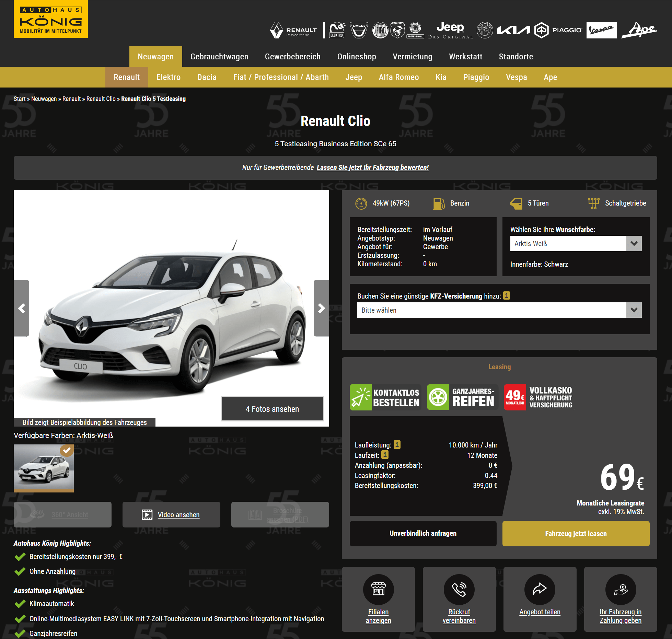Click the Fiat Professional logo
Image resolution: width=672 pixels, height=639 pixels.
click(x=415, y=30)
